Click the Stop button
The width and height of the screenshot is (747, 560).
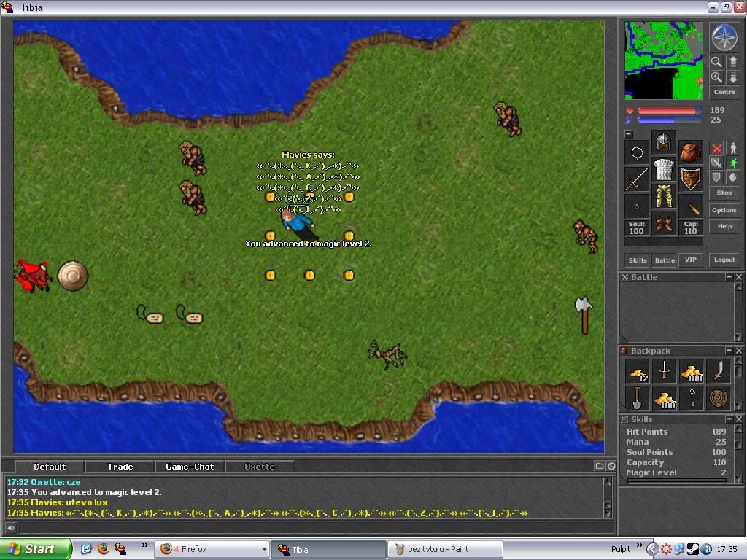click(x=724, y=192)
